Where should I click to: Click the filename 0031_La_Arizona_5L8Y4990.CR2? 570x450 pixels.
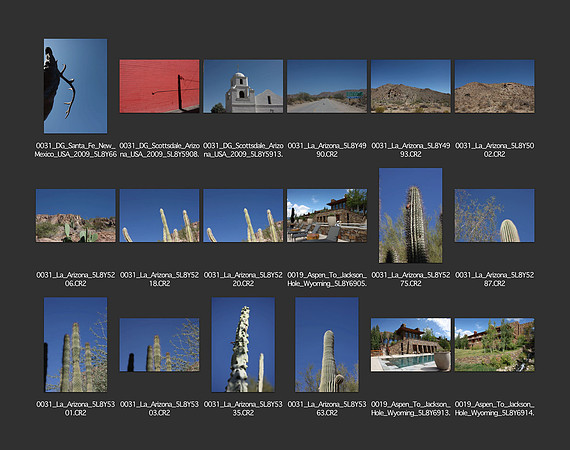point(327,150)
